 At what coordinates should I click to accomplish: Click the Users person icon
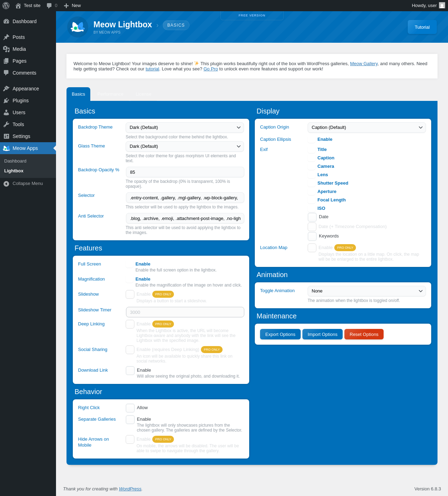click(6, 112)
